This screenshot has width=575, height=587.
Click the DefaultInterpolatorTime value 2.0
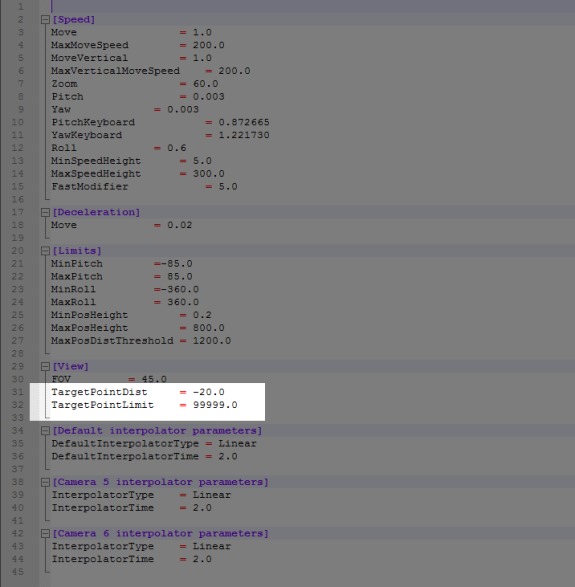tap(228, 456)
